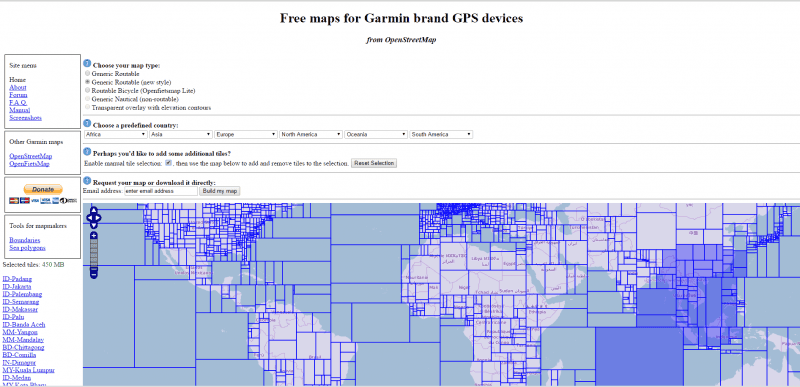The width and height of the screenshot is (800, 387).
Task: Pan the map left with arrow control
Action: pyautogui.click(x=89, y=217)
